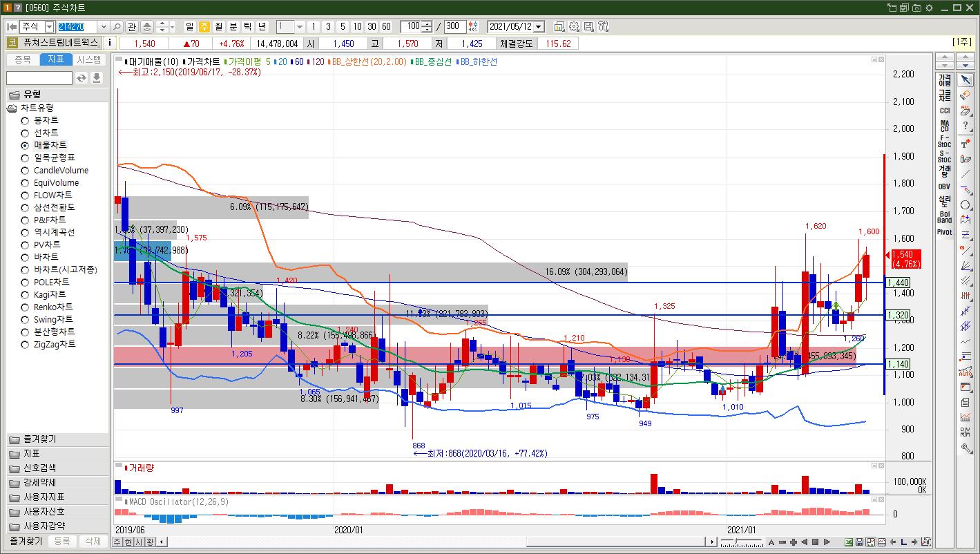Click the candle count field showing 100
Viewport: 980px width, 554px height.
(412, 26)
